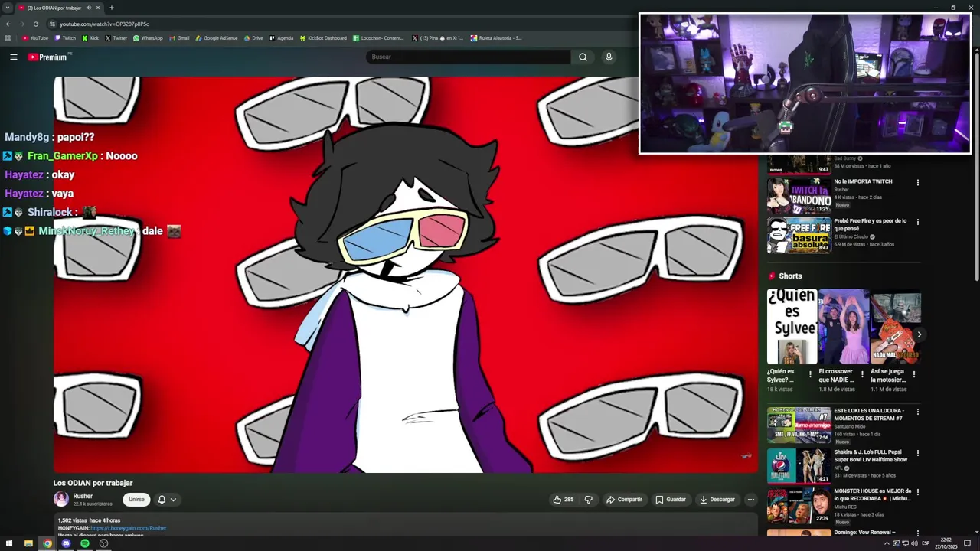Open options for 'Probé Free Fire' video
This screenshot has height=551, width=980.
[x=917, y=222]
